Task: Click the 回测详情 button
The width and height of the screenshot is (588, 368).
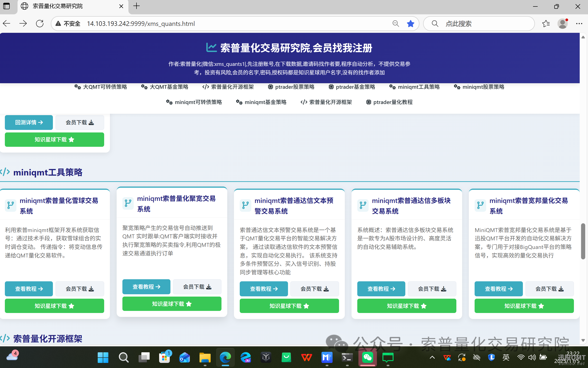Action: click(x=28, y=123)
